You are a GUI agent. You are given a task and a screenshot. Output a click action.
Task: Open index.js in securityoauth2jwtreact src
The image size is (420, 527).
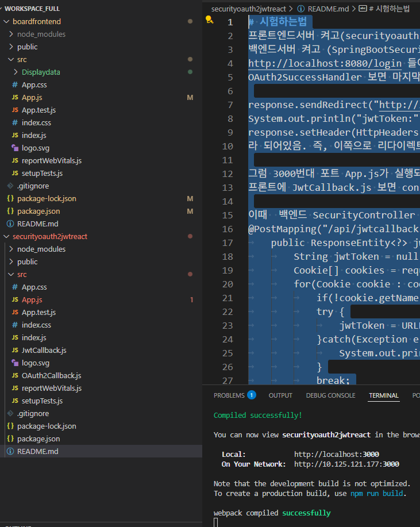(34, 338)
